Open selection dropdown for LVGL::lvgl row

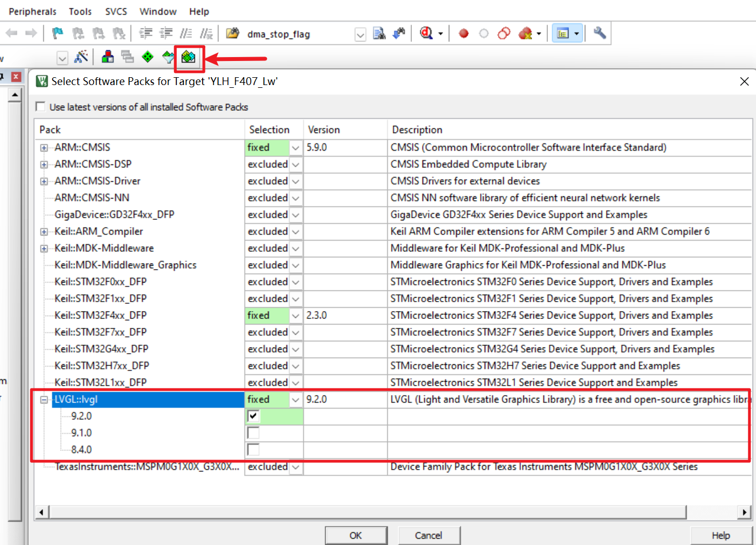click(295, 400)
